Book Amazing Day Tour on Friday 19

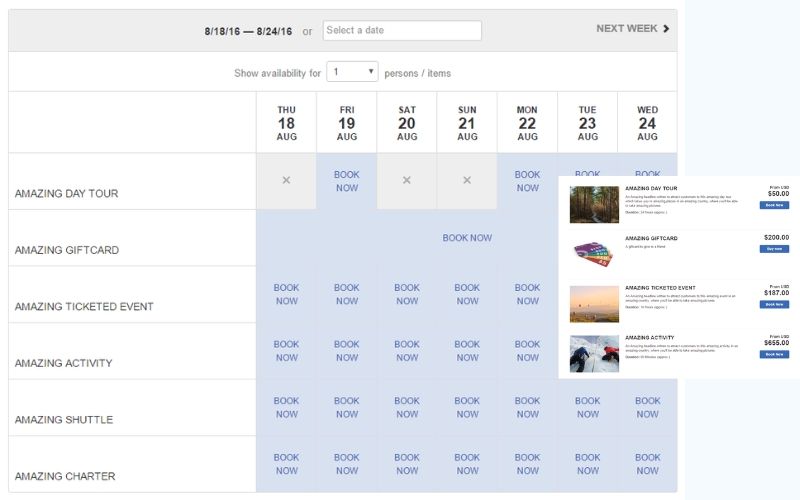(x=347, y=181)
